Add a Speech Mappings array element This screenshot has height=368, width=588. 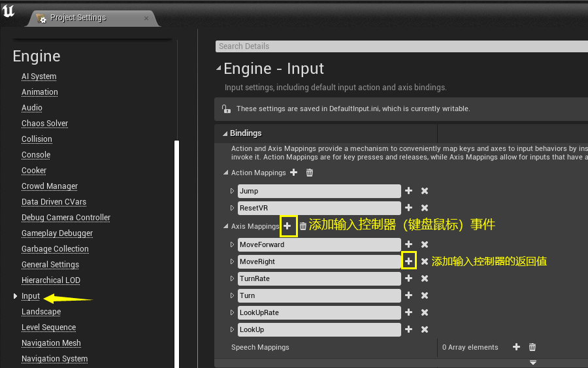click(516, 346)
